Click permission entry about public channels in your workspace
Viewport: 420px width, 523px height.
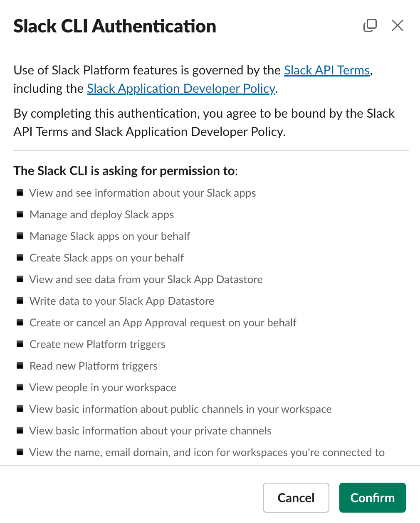click(180, 409)
